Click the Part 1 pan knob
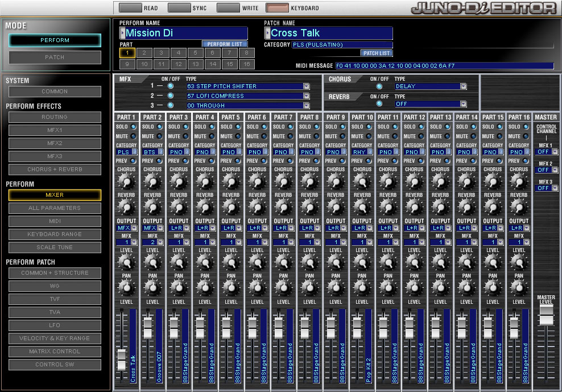The image size is (562, 392). pos(126,288)
